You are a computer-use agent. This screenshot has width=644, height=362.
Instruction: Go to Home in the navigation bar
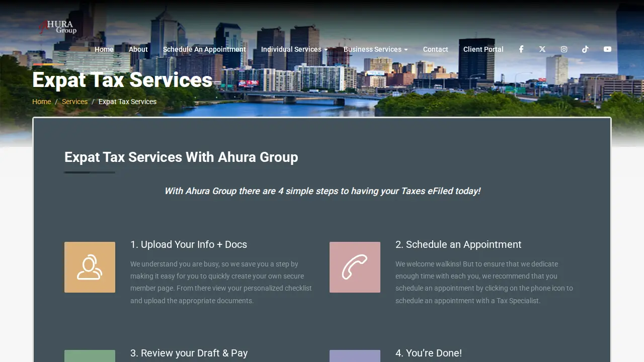point(104,49)
